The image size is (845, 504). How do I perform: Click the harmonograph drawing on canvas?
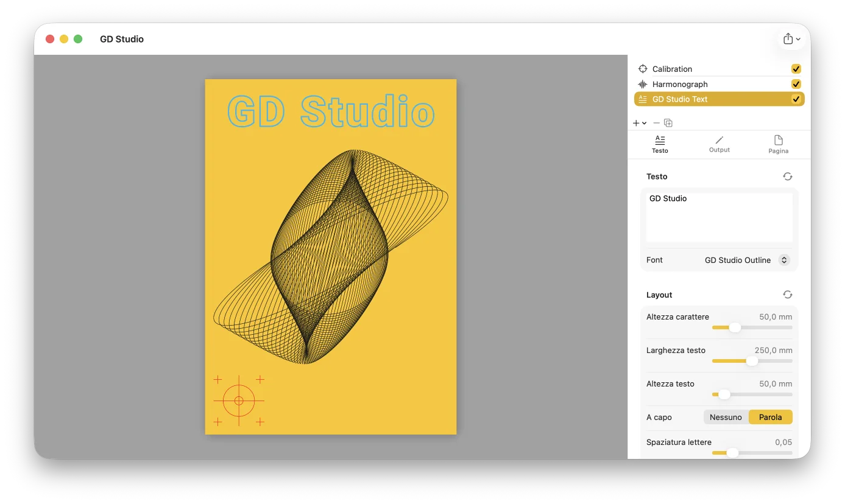[331, 257]
